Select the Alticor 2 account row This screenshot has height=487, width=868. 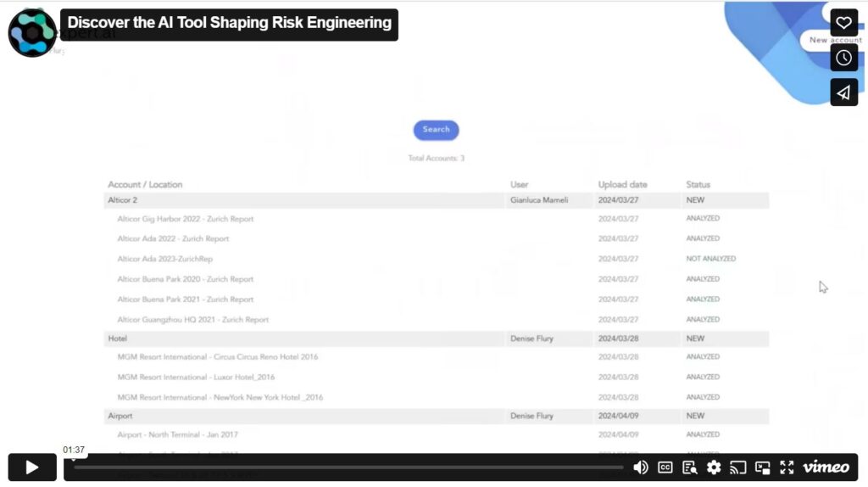(437, 200)
